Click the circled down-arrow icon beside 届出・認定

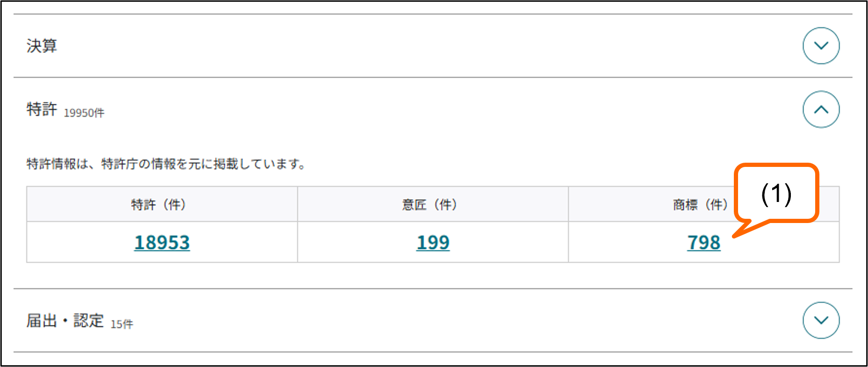coord(820,320)
